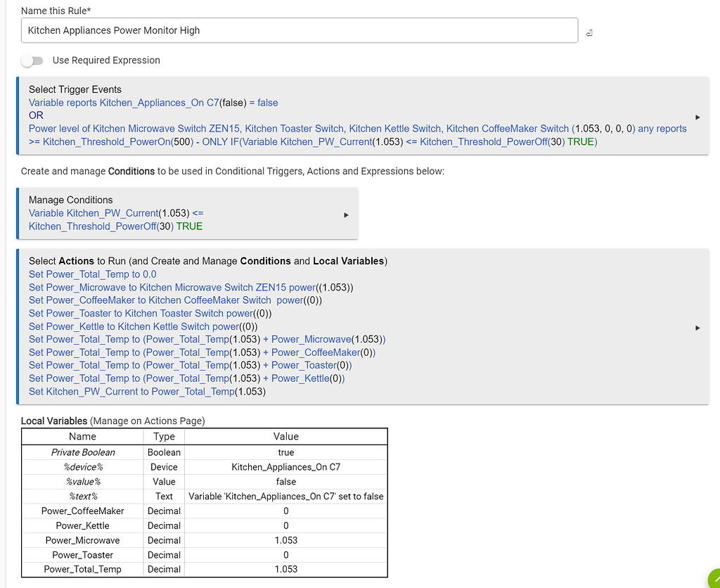Click the Set Kitchen_PW_Current action line
Viewport: 720px width, 588px height.
coord(147,392)
